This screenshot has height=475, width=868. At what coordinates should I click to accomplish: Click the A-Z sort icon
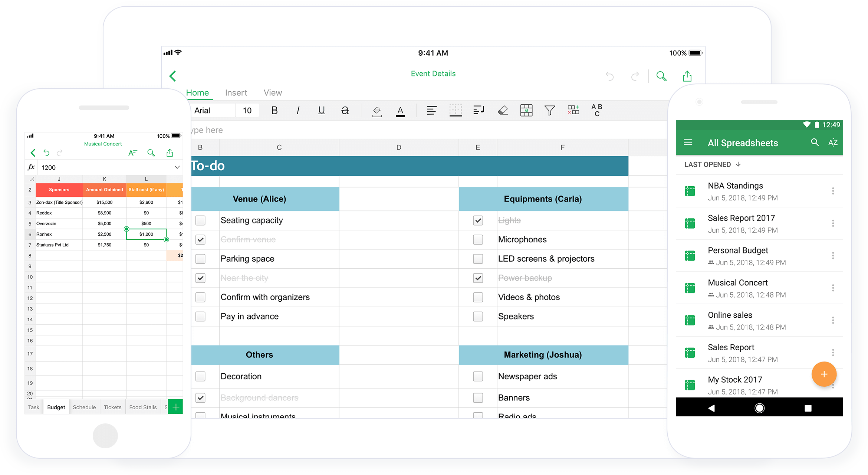click(x=833, y=142)
